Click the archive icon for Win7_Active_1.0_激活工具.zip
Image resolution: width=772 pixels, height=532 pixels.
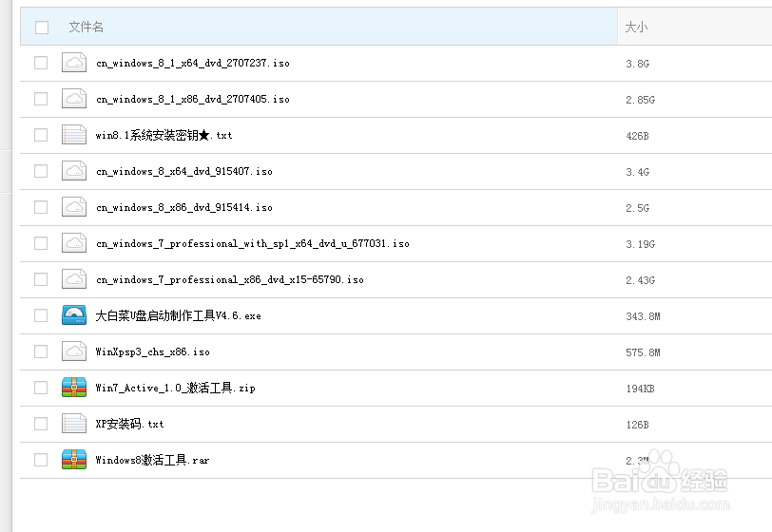[x=74, y=388]
